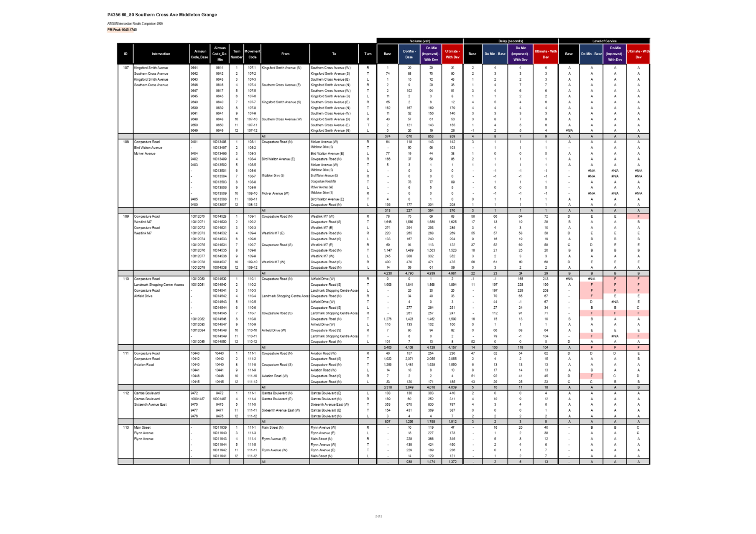Select Aimsun code '10012070'

tap(198, 216)
